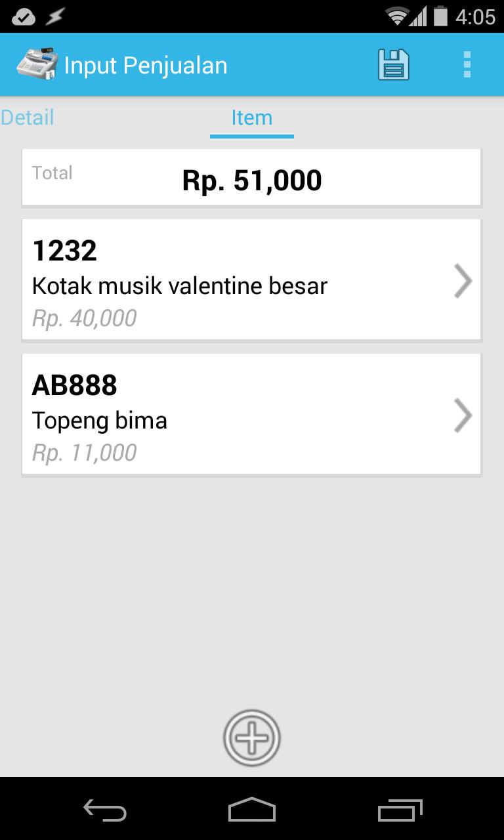Tap the lightning bolt status icon
This screenshot has width=504, height=840.
pos(55,17)
